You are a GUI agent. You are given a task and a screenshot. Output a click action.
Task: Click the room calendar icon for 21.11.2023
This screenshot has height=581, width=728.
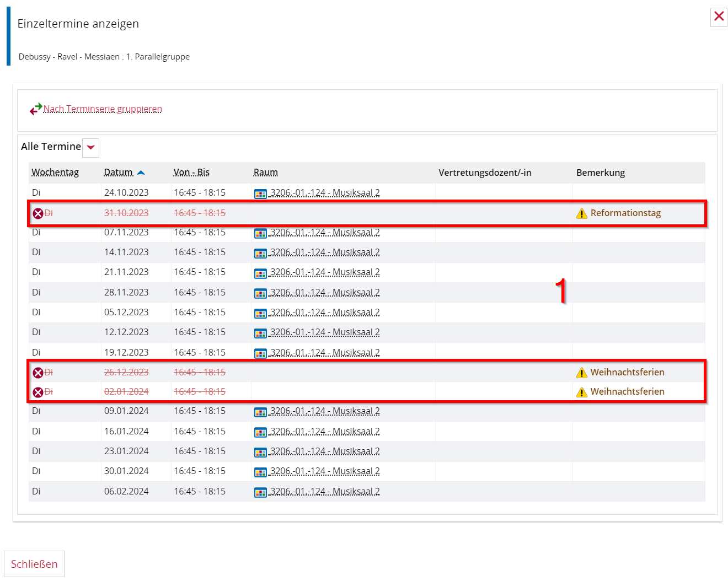point(260,273)
